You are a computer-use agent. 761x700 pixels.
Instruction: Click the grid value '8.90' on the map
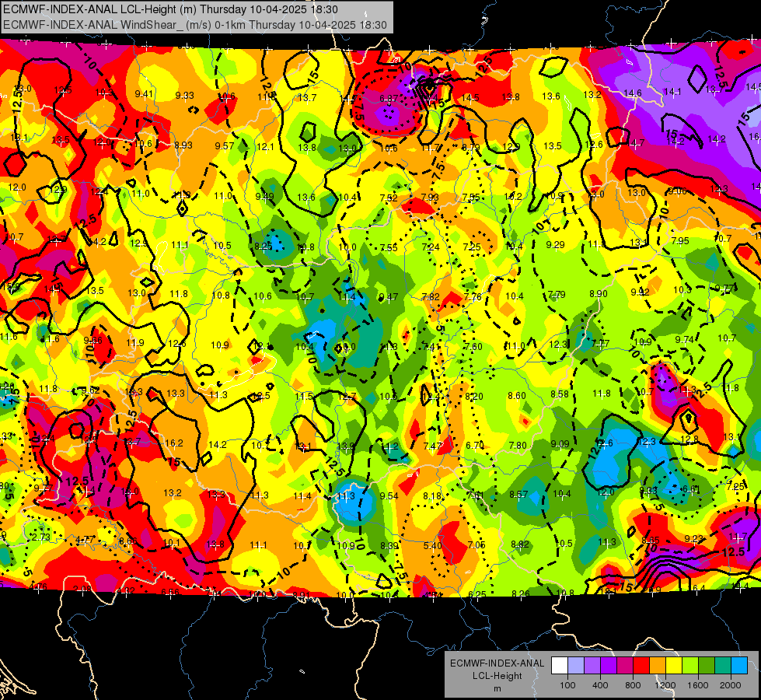(599, 294)
